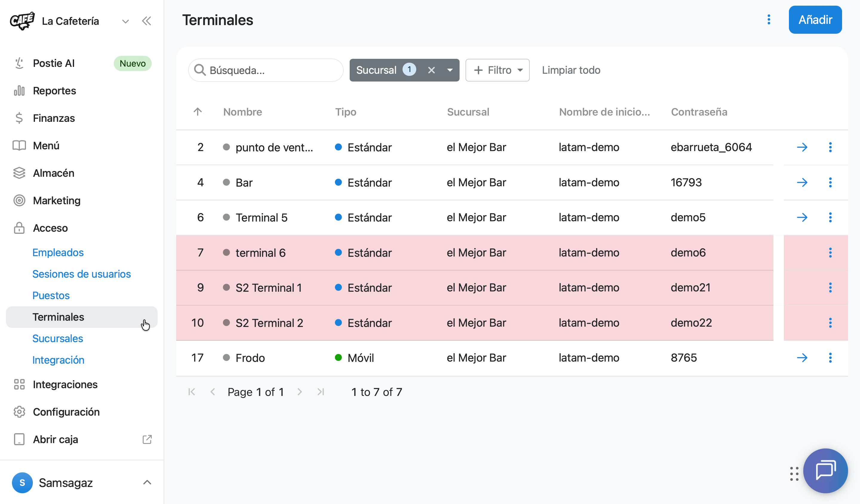The width and height of the screenshot is (860, 504).
Task: Open the arrow for punto de vent... terminal
Action: coord(802,147)
